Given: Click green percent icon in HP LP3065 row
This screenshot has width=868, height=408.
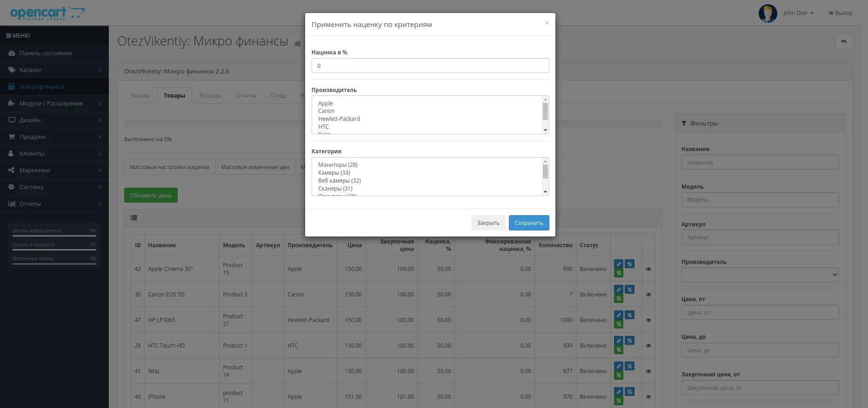Looking at the screenshot, I should (x=618, y=324).
